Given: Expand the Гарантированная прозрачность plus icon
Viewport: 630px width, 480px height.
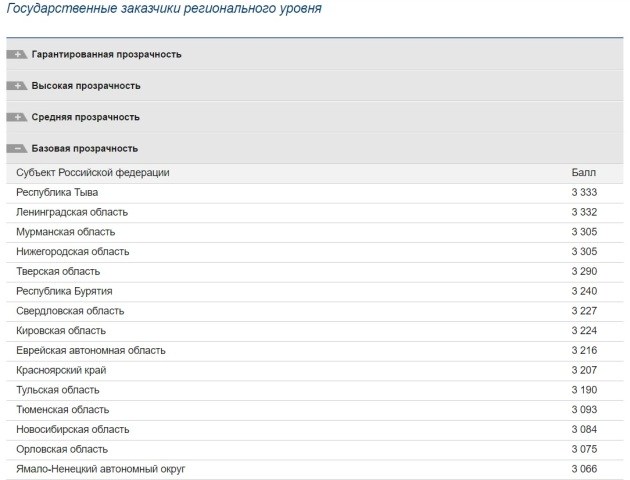Looking at the screenshot, I should (16, 54).
